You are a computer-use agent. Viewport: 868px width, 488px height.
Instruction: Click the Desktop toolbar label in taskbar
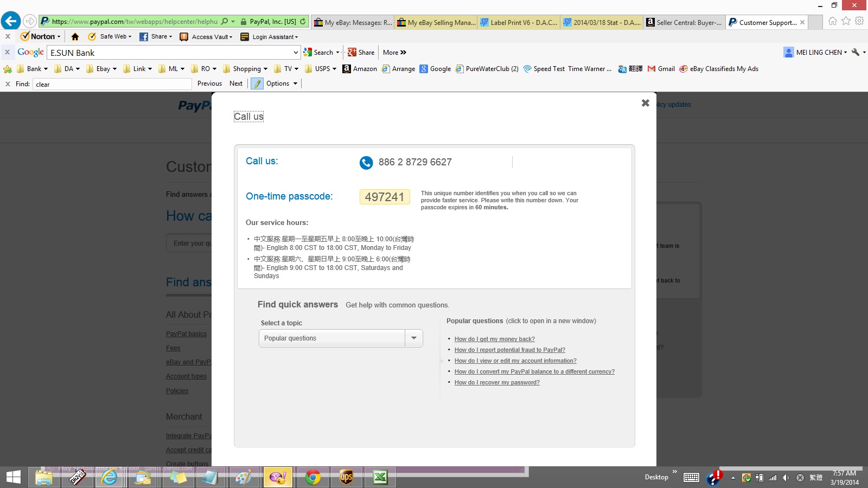tap(656, 477)
